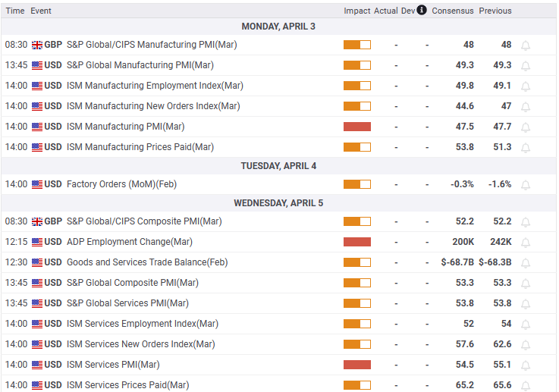Open ISM Services PMI(Mar) event

tap(113, 365)
